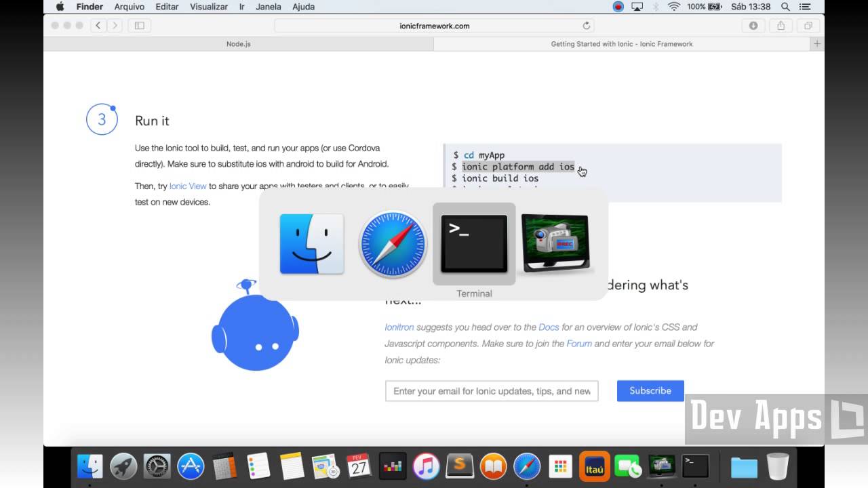Go forward using Safari's forward arrow
Screen dimensions: 868x488
click(115, 26)
